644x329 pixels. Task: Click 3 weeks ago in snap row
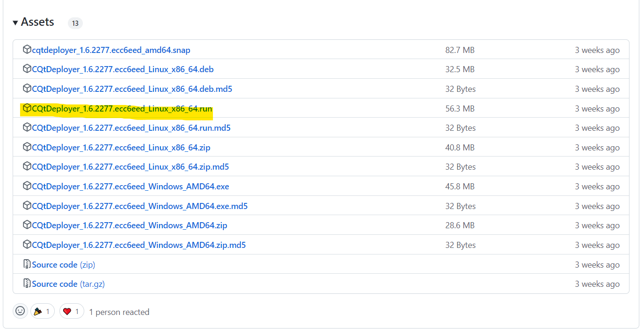click(597, 50)
